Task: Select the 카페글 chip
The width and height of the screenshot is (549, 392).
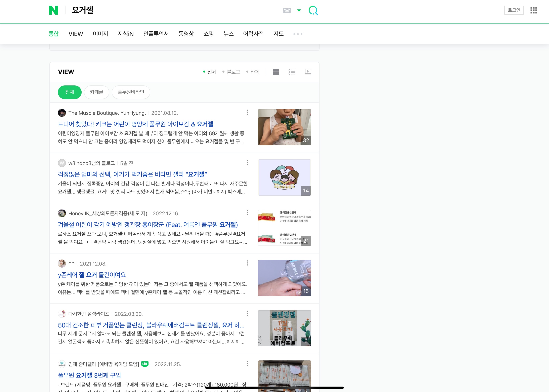Action: [x=96, y=92]
